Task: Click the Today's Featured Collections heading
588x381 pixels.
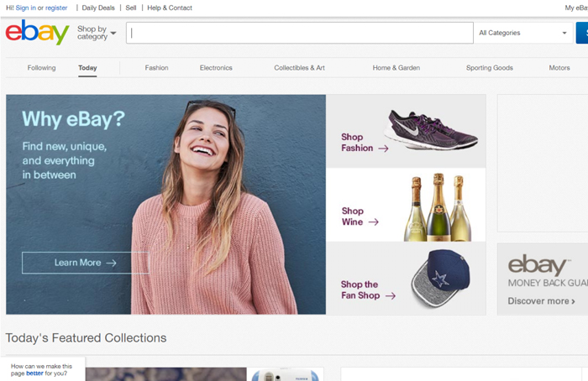Action: [86, 338]
